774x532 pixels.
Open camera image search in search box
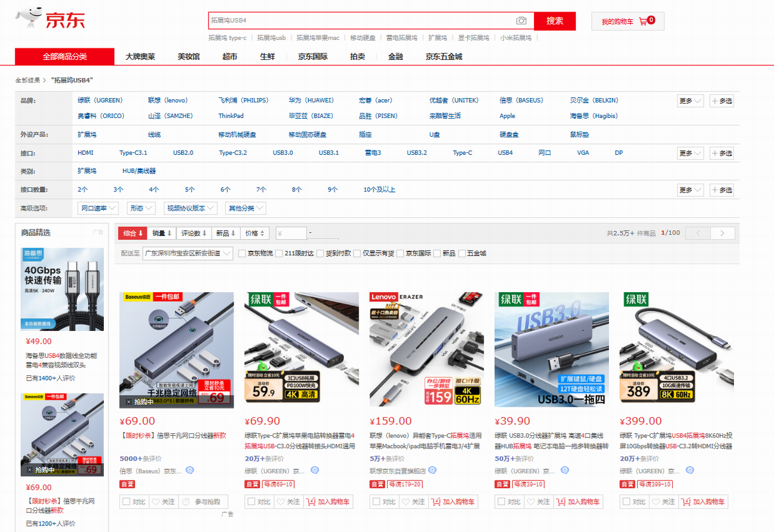[521, 21]
